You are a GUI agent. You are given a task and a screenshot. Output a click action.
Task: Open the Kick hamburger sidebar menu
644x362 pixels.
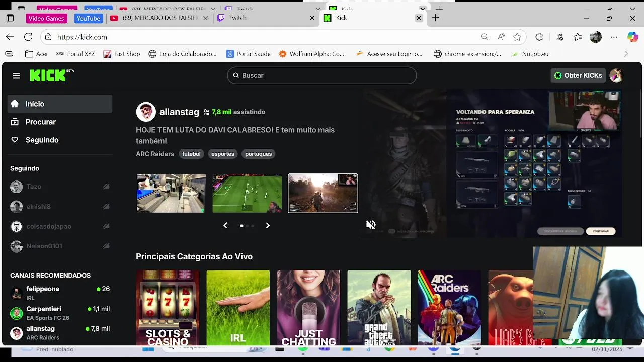16,75
